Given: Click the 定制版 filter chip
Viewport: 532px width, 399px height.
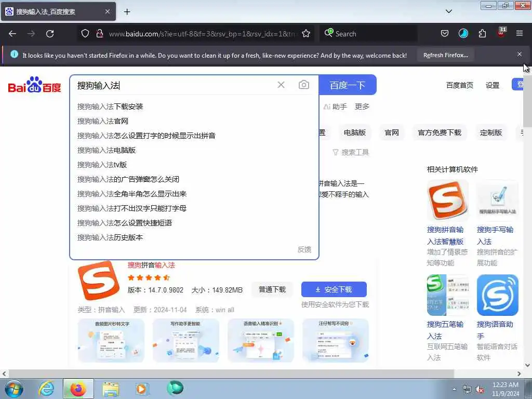Looking at the screenshot, I should tap(490, 132).
